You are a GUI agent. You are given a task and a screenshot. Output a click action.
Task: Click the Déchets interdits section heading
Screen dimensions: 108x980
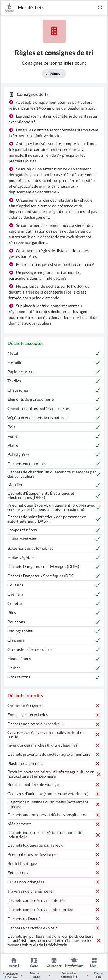[x=25, y=695]
